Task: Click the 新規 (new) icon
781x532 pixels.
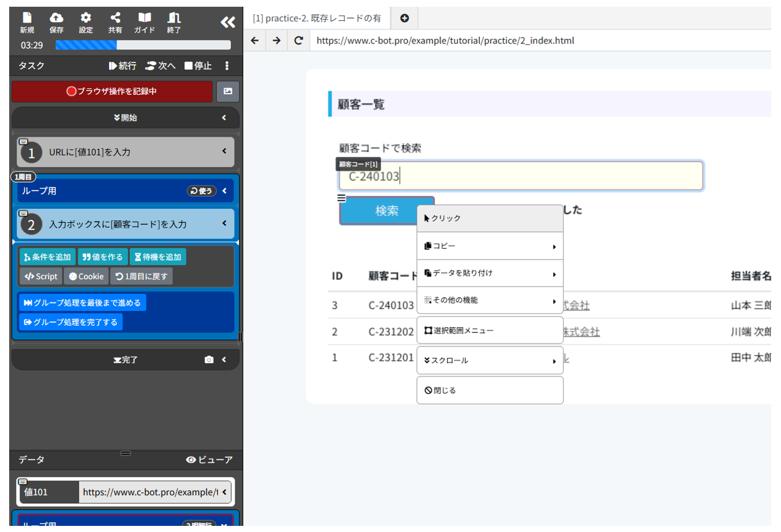Action: (27, 22)
